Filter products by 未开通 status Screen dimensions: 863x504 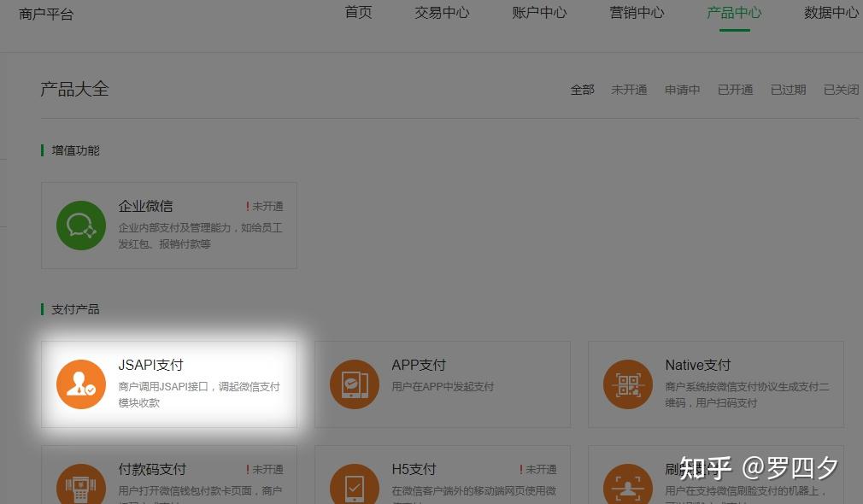tap(630, 90)
